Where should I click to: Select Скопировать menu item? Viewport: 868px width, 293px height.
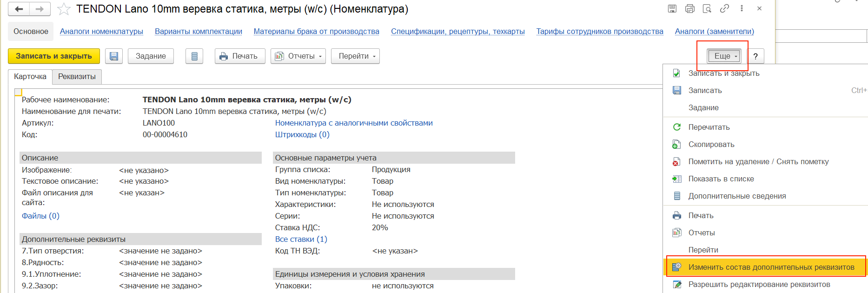(x=711, y=145)
